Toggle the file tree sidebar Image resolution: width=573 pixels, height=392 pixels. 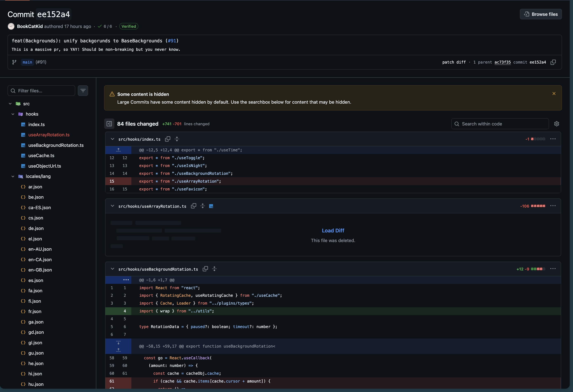109,124
